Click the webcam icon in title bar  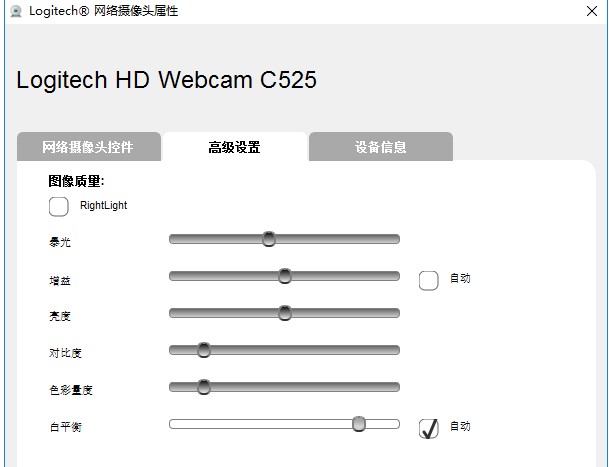tap(15, 11)
